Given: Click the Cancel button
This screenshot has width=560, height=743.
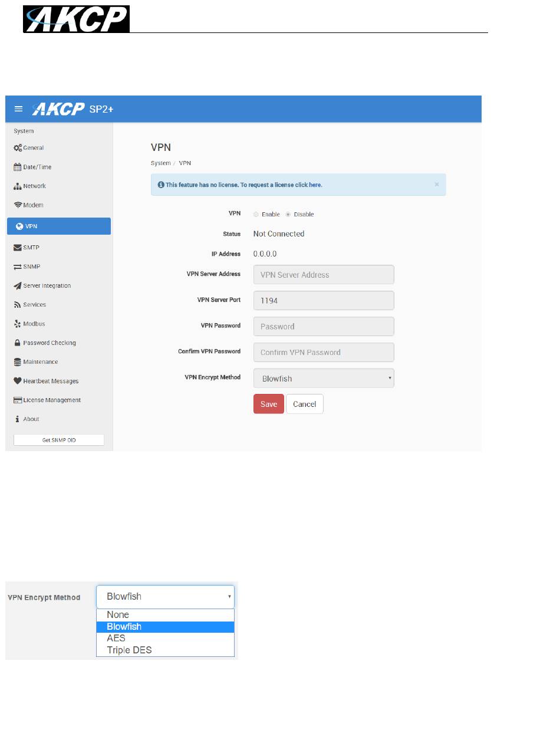Looking at the screenshot, I should [x=305, y=404].
